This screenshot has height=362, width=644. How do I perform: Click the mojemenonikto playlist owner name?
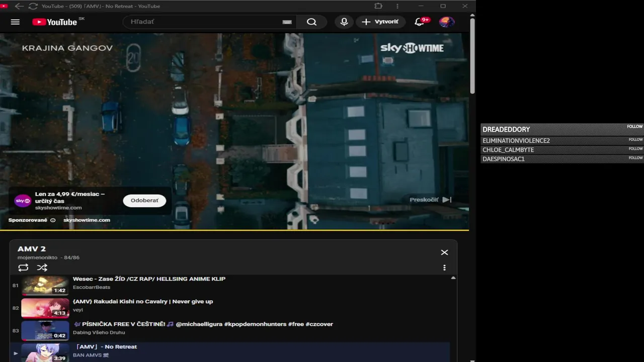tap(37, 257)
